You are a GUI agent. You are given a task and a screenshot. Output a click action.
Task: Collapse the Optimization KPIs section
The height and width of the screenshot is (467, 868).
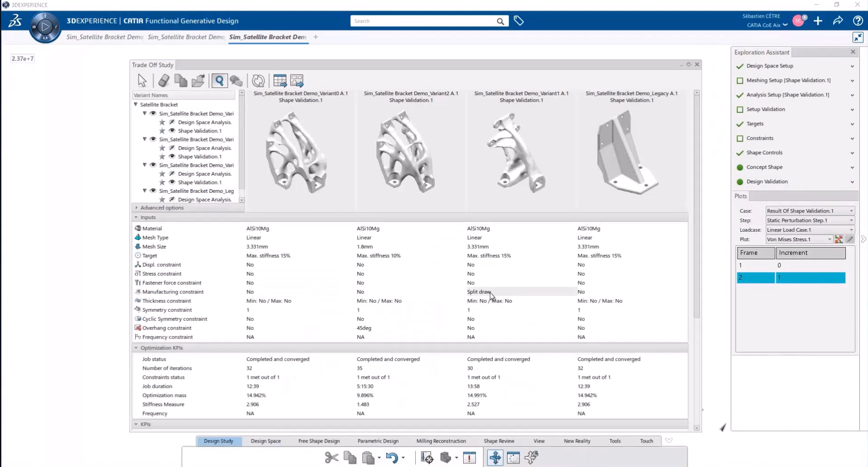tap(136, 348)
